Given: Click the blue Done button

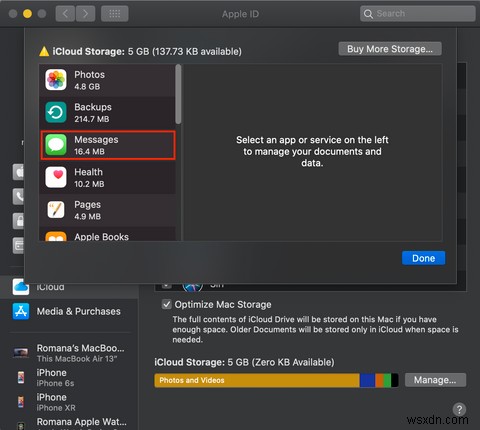Looking at the screenshot, I should (x=423, y=258).
